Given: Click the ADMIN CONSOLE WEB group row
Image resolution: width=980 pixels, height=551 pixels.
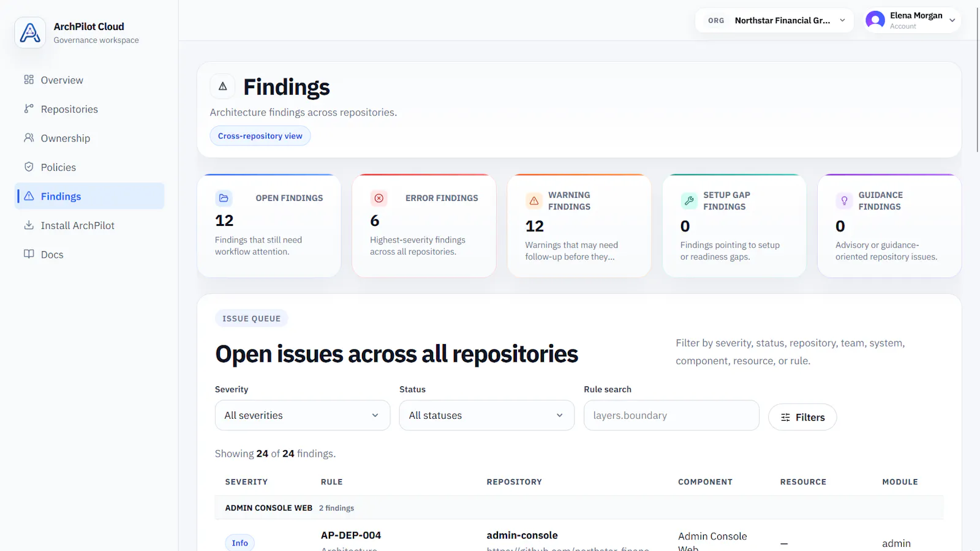Looking at the screenshot, I should point(579,508).
